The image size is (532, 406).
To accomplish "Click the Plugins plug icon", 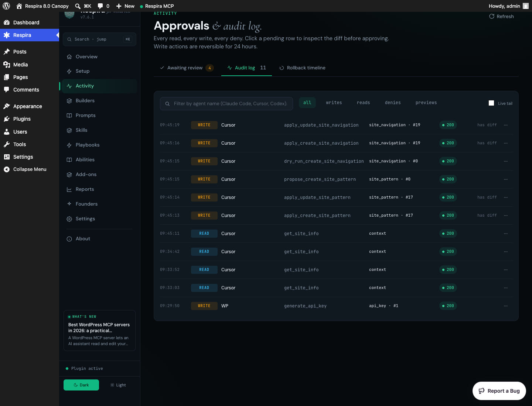I will (7, 119).
